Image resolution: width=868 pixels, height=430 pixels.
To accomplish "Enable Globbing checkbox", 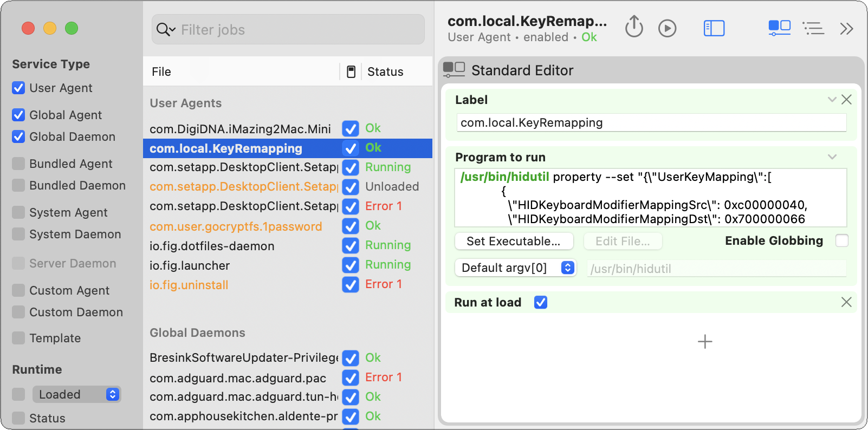I will [841, 240].
